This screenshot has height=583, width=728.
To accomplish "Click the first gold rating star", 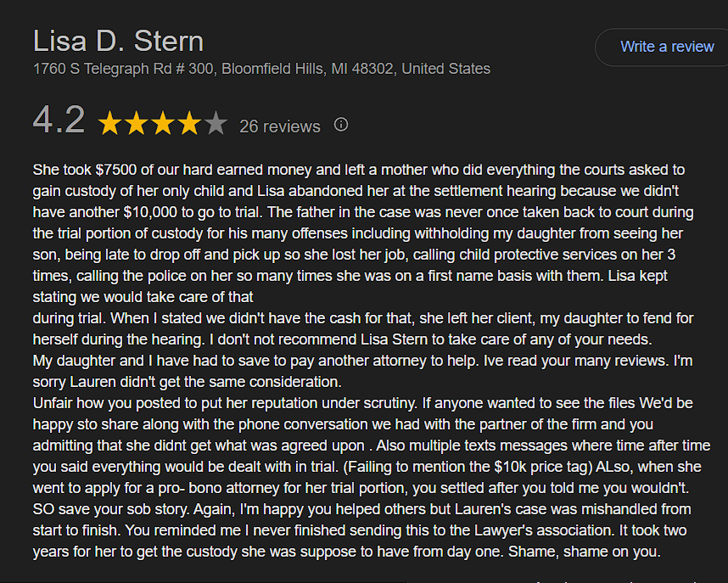I will pos(110,124).
